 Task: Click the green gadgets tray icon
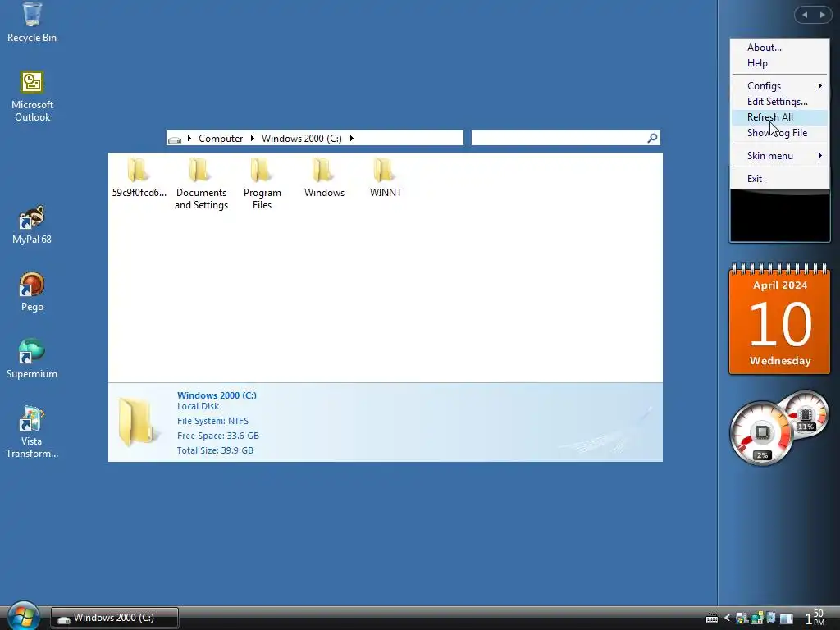[x=756, y=619]
